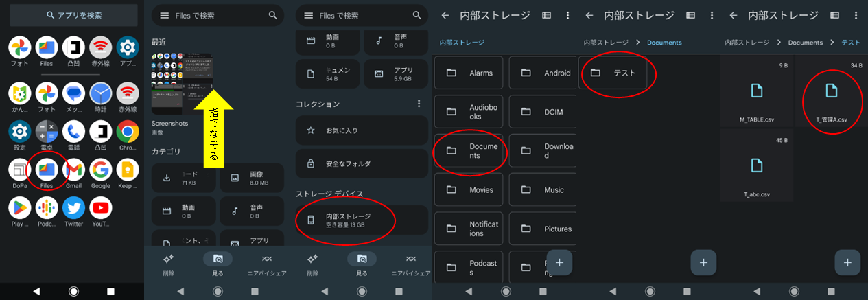Screen dimensions: 868x300
Task: Open the Twitter app
Action: click(73, 208)
